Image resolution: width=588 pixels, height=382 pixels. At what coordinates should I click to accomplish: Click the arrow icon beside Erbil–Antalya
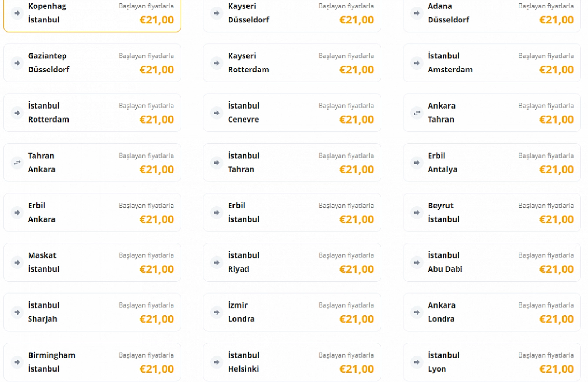[417, 163]
